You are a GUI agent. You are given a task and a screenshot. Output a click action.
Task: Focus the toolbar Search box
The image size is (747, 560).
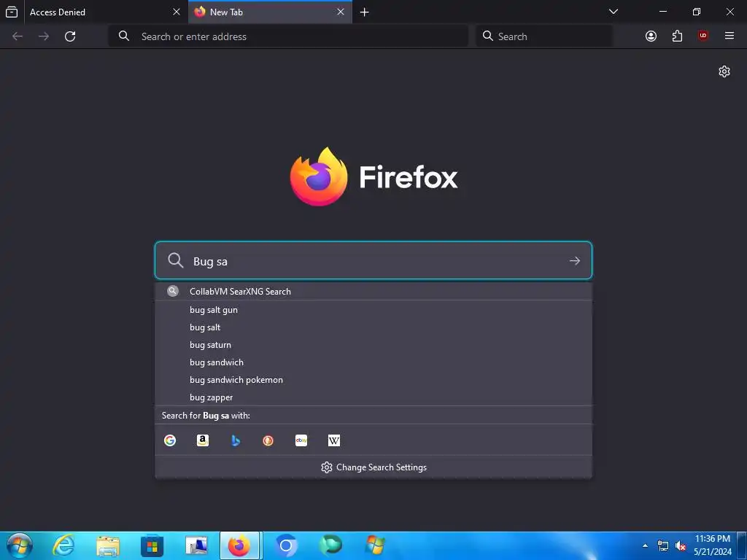pos(544,36)
